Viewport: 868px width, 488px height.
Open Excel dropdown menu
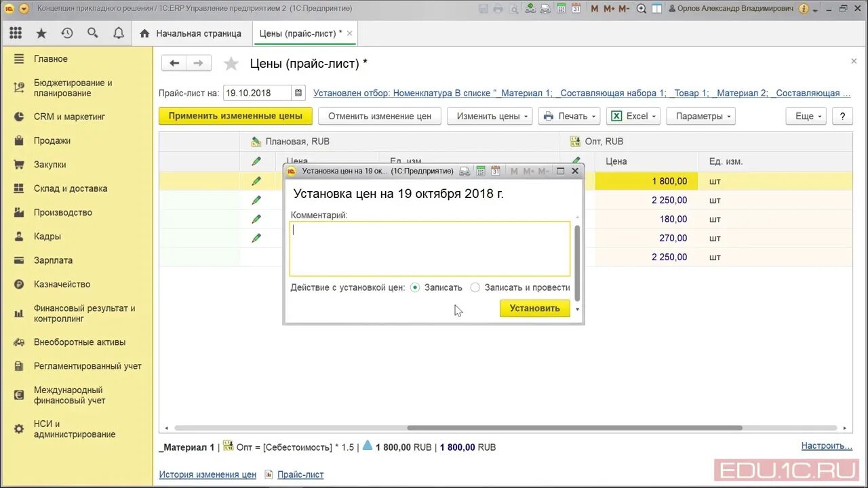coord(633,116)
